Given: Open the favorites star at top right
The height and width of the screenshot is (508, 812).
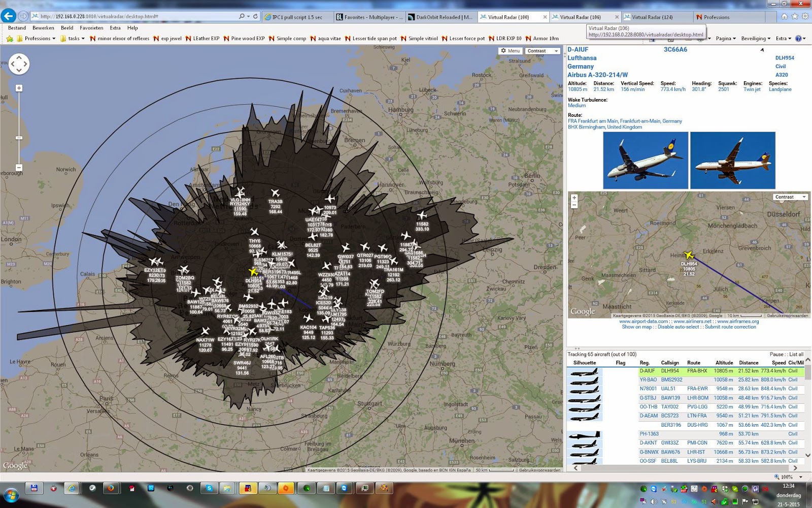Looking at the screenshot, I should pyautogui.click(x=795, y=17).
